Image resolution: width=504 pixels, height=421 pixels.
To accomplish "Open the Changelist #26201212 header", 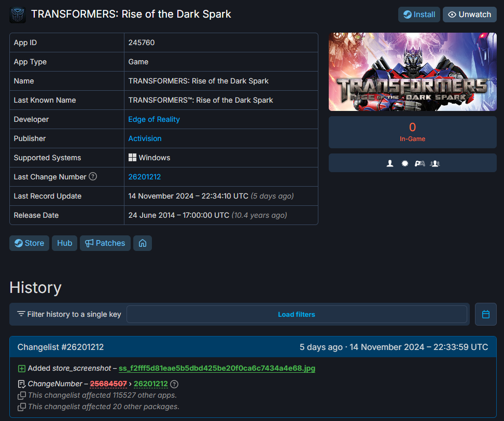I will coord(61,347).
